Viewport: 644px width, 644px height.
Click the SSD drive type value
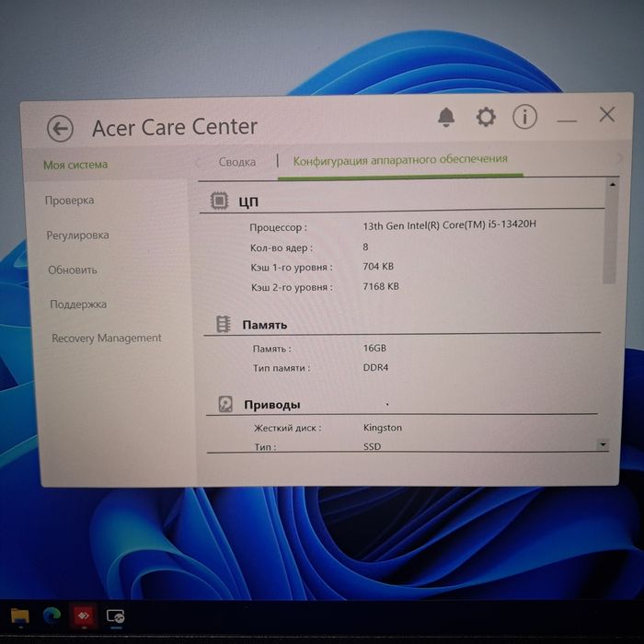pos(372,446)
